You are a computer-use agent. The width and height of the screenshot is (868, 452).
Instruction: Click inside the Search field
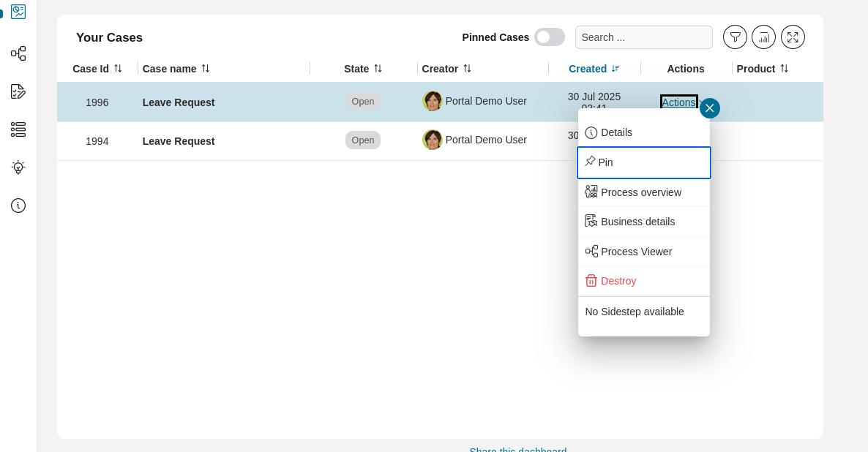click(x=643, y=37)
